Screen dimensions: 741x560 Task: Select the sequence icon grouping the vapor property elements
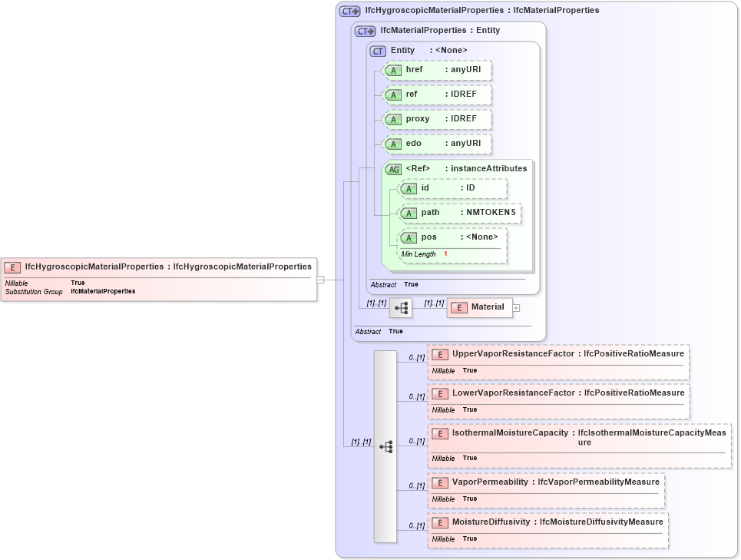[385, 446]
